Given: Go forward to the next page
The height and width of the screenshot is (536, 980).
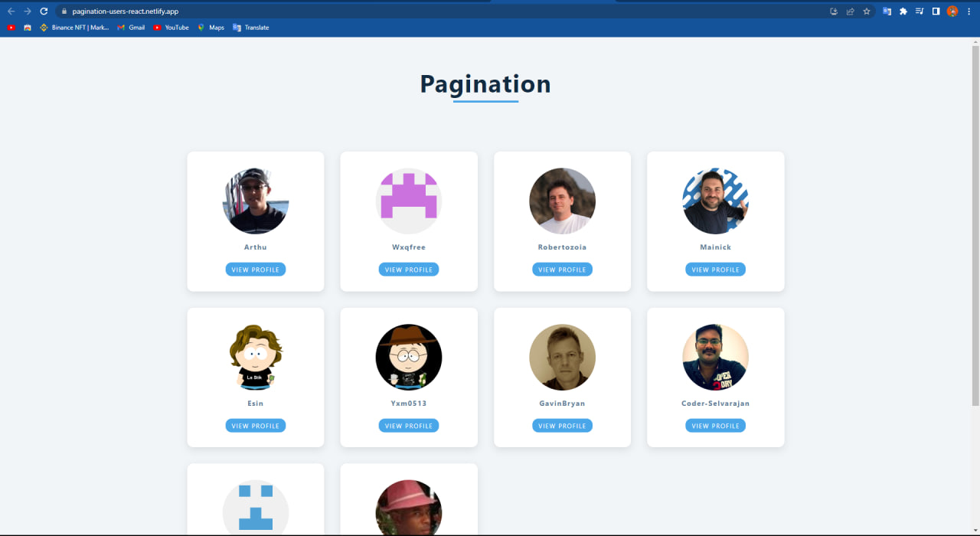Looking at the screenshot, I should coord(28,11).
